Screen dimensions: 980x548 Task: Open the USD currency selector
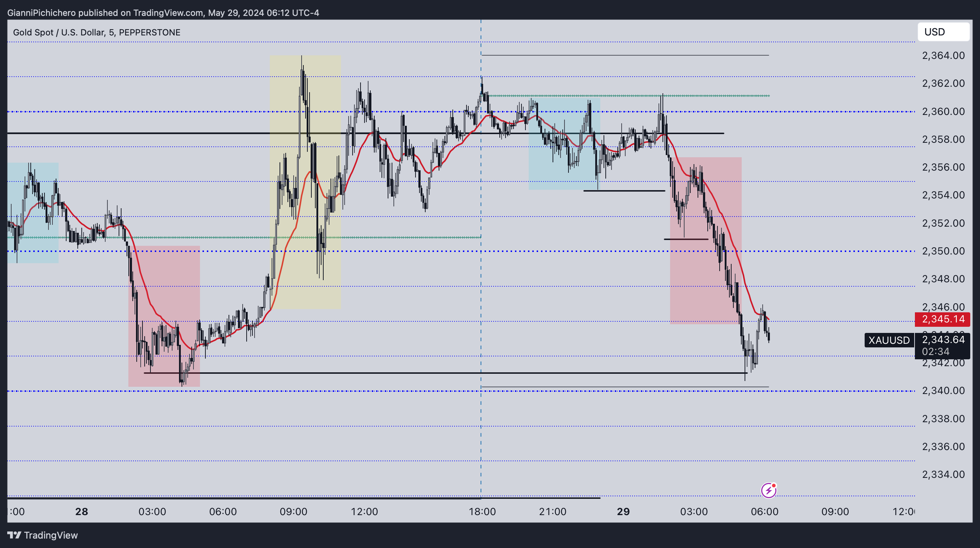943,32
